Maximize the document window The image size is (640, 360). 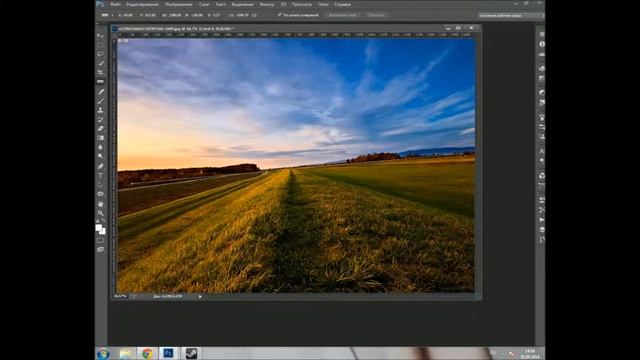click(x=458, y=28)
